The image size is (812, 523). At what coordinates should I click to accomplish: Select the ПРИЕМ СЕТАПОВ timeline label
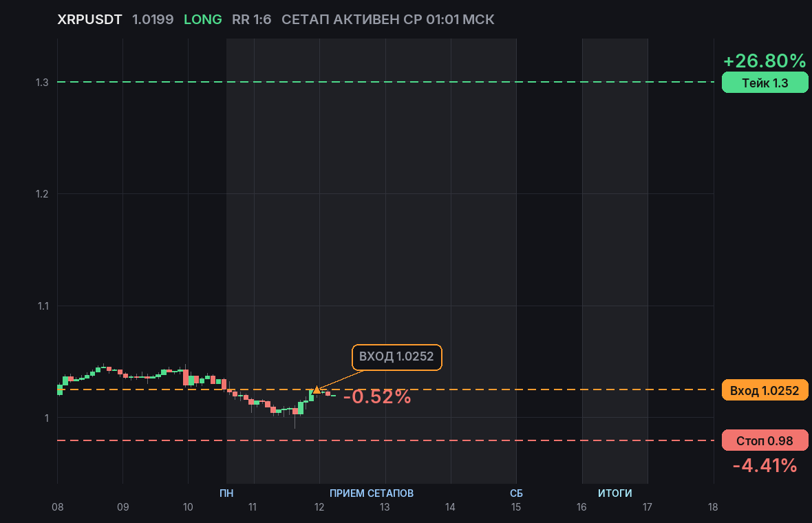(x=372, y=493)
